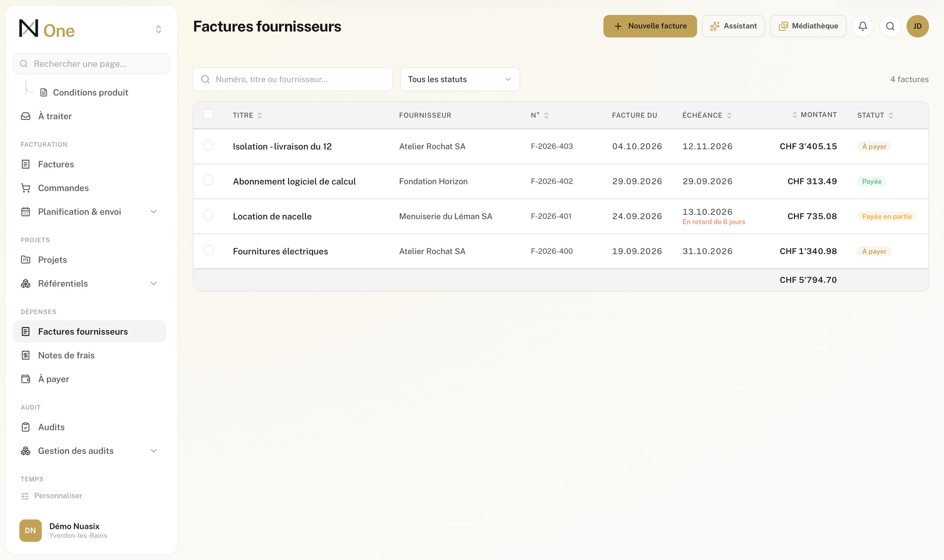This screenshot has width=944, height=560.
Task: Click the Personnaliser sliders icon
Action: click(25, 496)
